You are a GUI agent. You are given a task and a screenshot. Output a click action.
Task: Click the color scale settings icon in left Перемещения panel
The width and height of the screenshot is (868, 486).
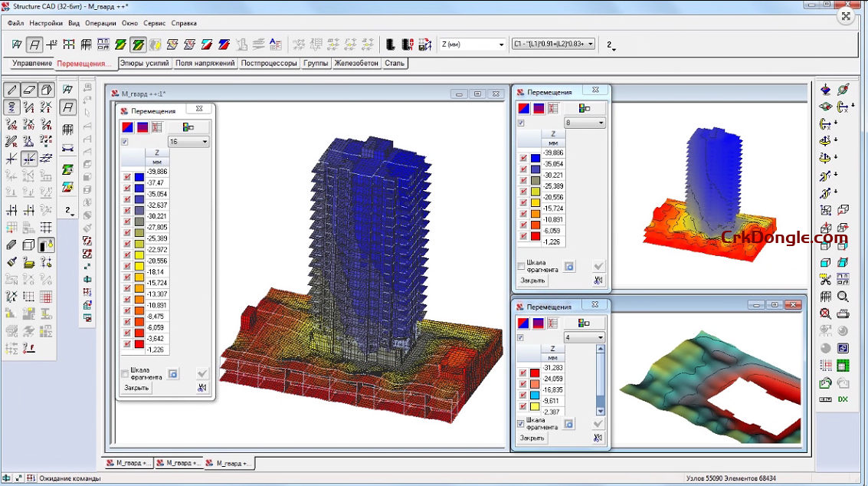tap(188, 126)
